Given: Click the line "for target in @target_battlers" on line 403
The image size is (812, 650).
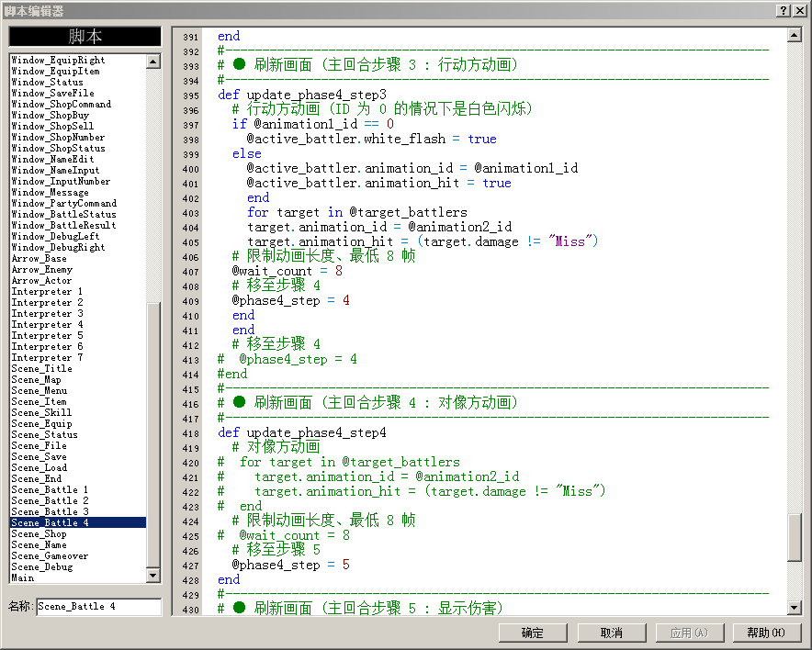Looking at the screenshot, I should (357, 212).
